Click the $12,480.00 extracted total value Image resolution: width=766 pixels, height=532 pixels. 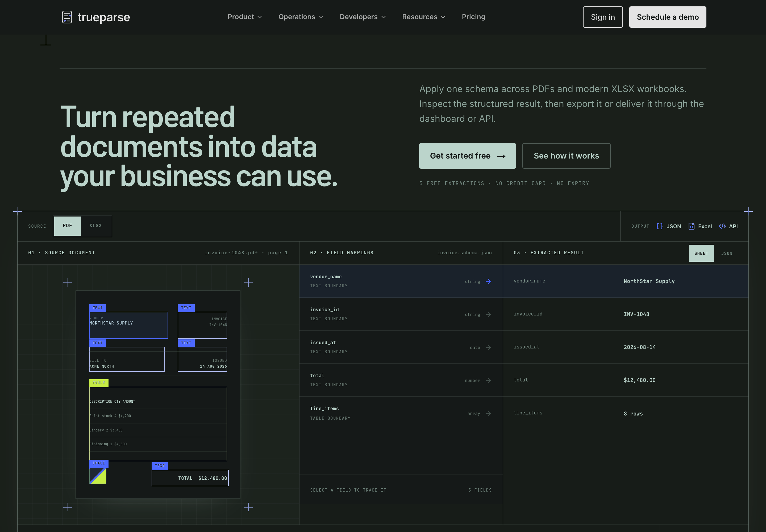tap(639, 380)
